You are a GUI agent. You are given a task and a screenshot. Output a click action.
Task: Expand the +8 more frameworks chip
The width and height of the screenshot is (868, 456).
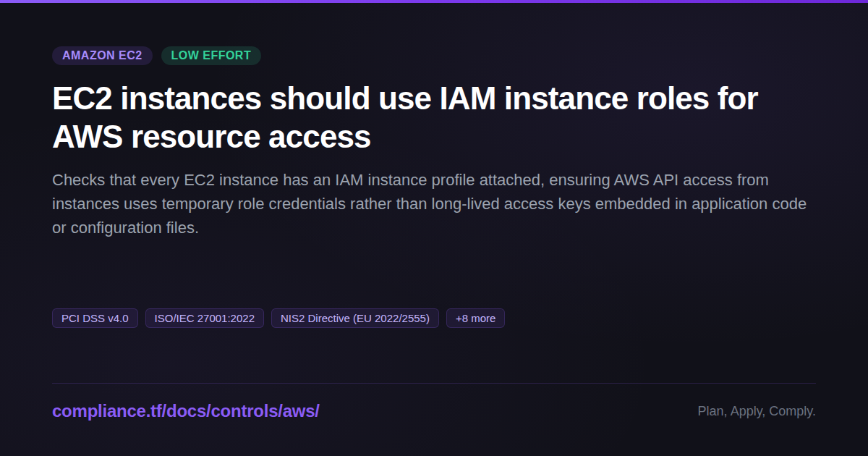tap(475, 318)
